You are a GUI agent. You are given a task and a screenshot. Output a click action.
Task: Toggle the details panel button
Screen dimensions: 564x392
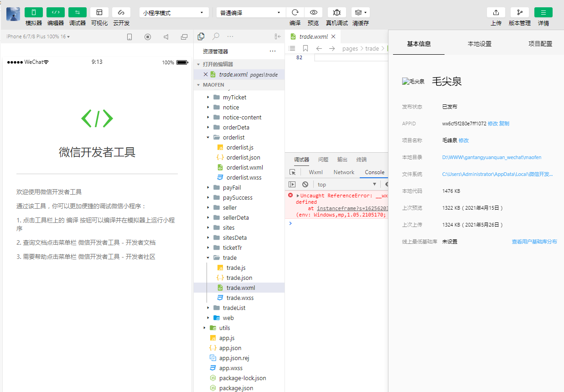point(543,12)
